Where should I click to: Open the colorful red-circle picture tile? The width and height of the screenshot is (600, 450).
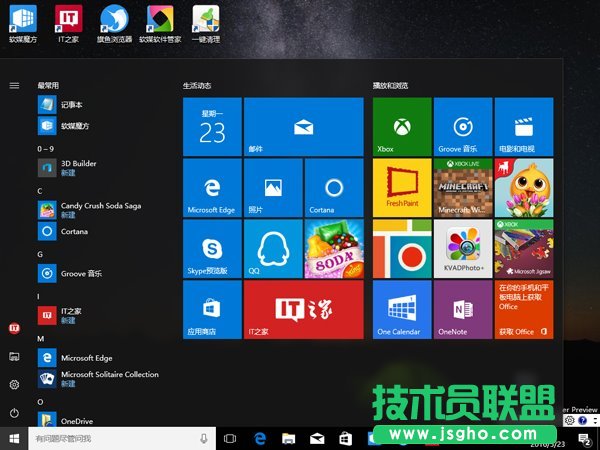(x=402, y=249)
